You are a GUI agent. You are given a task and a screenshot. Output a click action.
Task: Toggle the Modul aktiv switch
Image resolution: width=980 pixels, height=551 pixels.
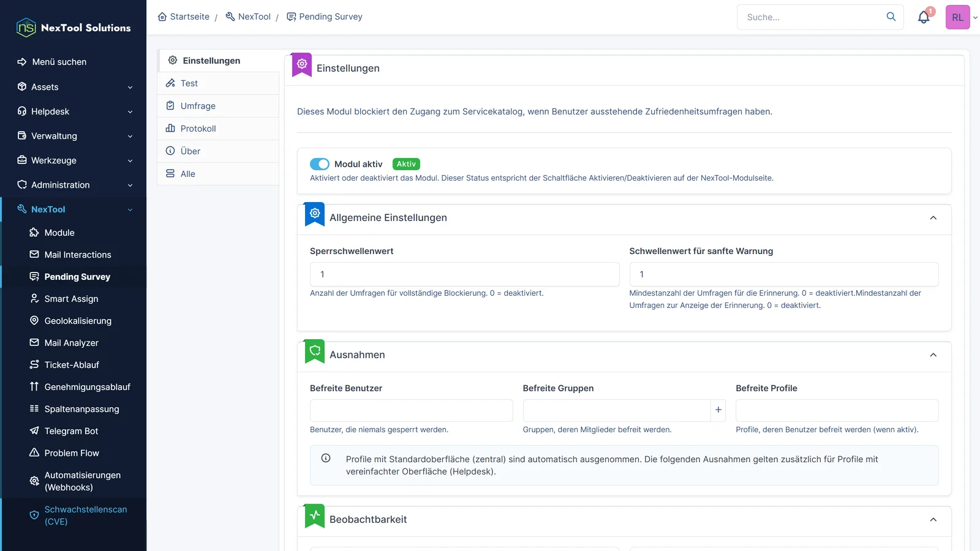[x=320, y=164]
